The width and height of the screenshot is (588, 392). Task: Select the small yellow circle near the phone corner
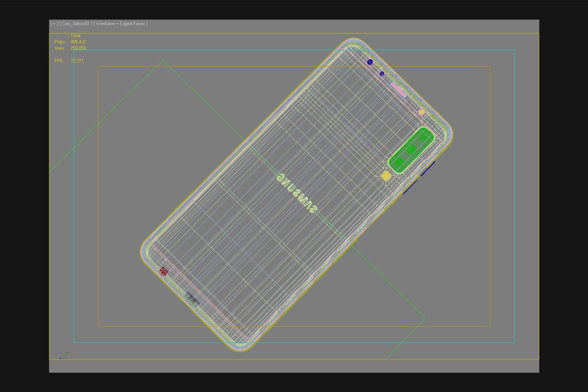[422, 112]
